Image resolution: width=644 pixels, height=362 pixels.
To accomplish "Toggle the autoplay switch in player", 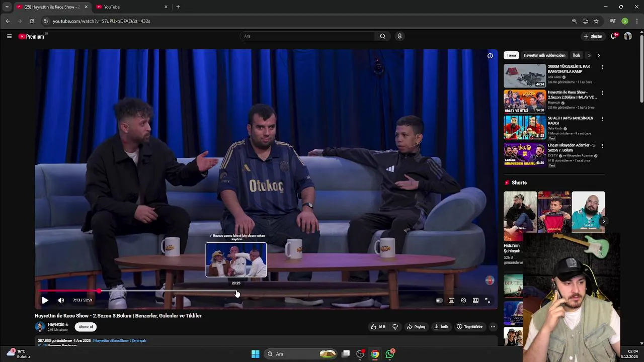I will tap(439, 300).
